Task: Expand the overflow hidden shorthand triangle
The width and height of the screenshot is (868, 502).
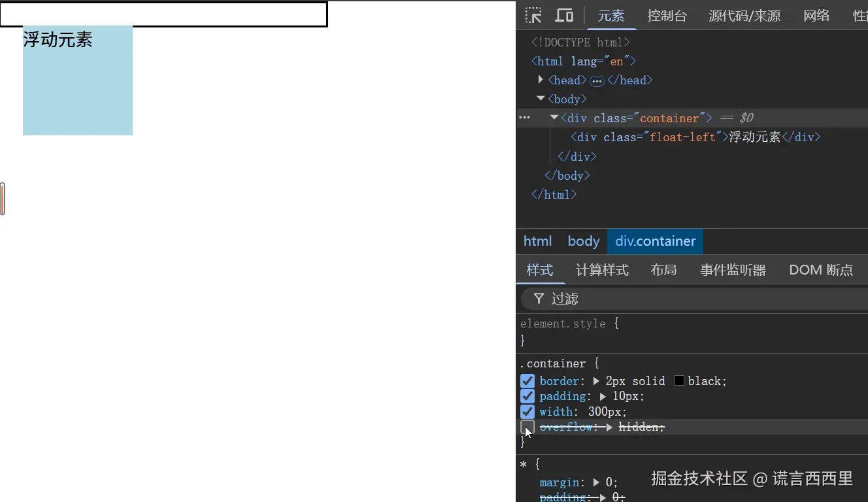Action: click(x=609, y=427)
